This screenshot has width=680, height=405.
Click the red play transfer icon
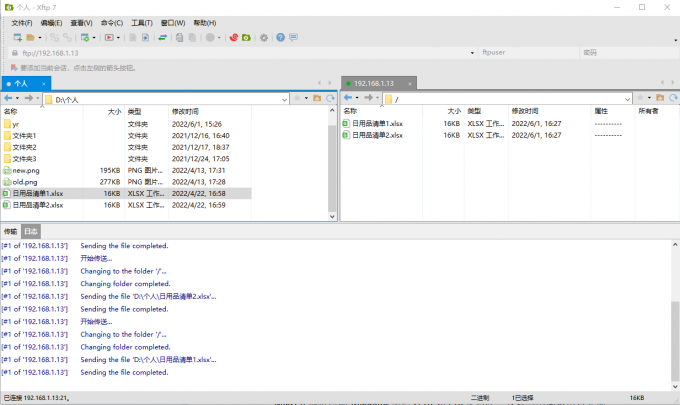coord(109,38)
